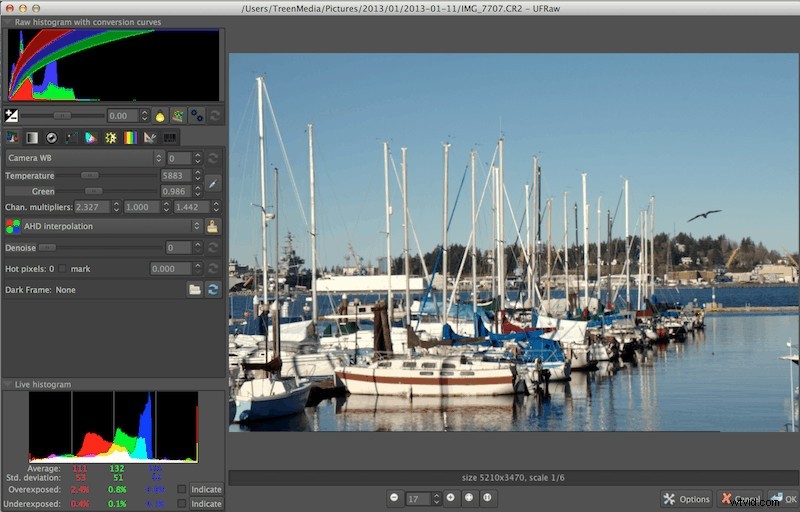800x512 pixels.
Task: Click the Denoise value stepper
Action: click(x=197, y=248)
